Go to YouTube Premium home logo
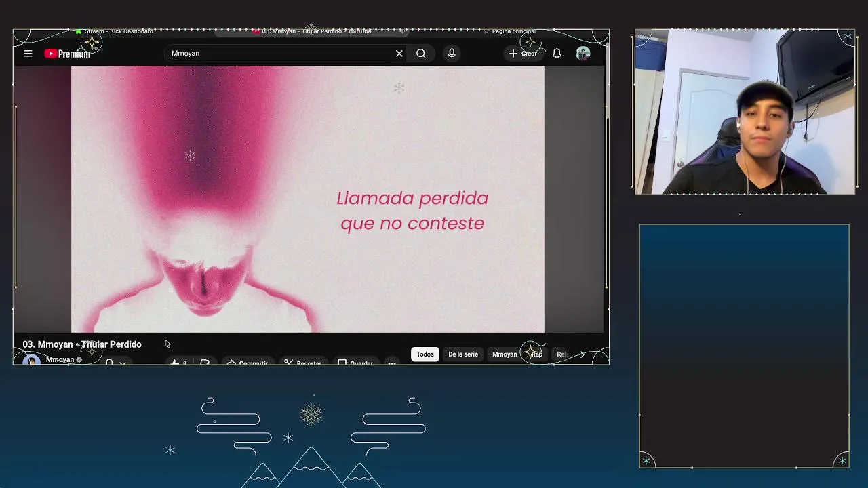 (x=67, y=54)
